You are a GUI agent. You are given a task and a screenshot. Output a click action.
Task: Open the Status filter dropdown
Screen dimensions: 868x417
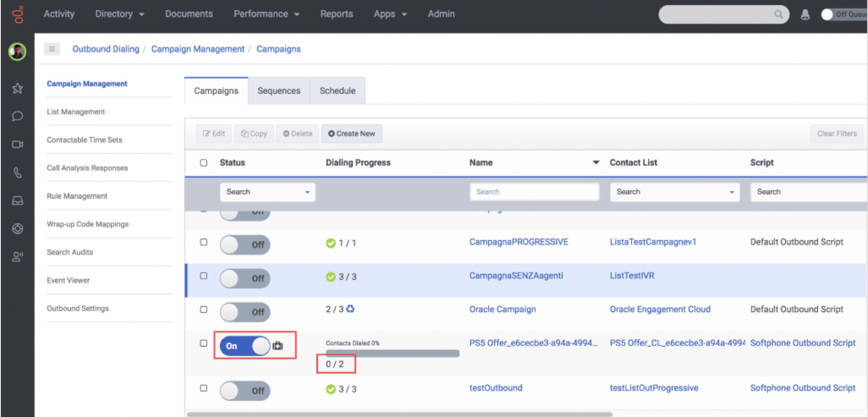click(267, 192)
